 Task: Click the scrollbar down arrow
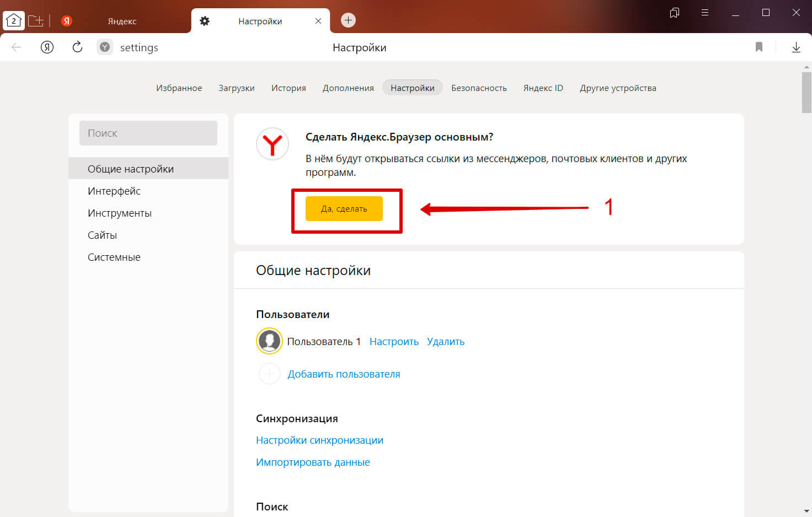(806, 511)
